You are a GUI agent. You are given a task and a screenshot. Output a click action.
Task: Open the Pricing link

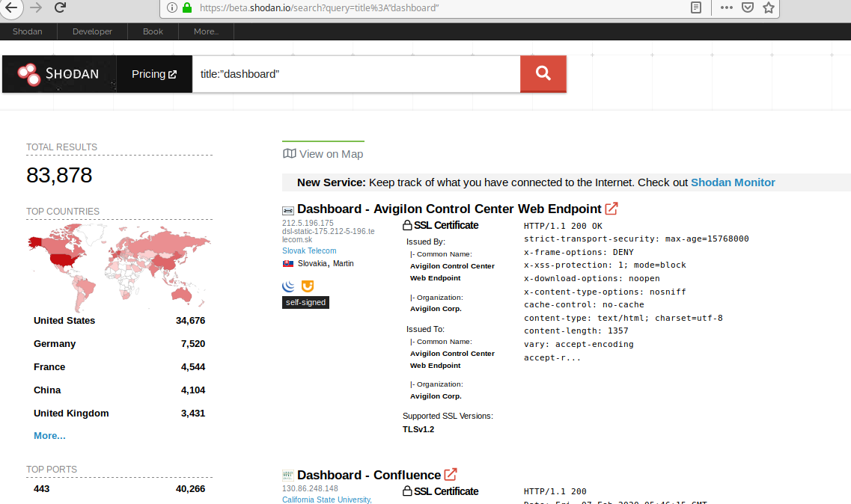coord(154,74)
